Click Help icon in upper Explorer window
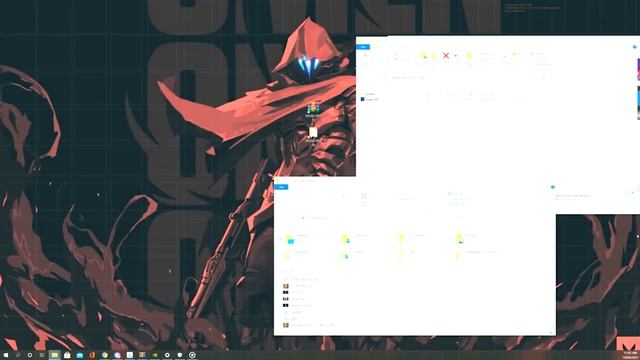This screenshot has width=640, height=360. (634, 47)
